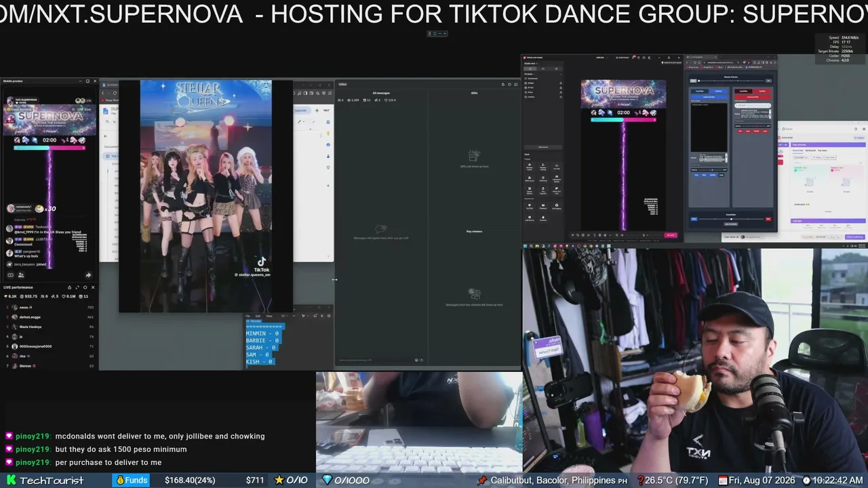Click the purple Start matching button

pos(855,237)
